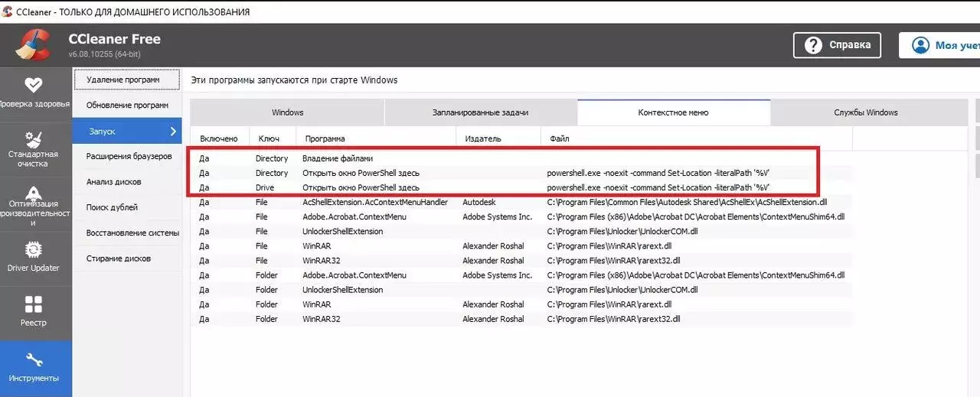Select File Adobe.Acrobat.ContextMenu entry
Viewport: 980px width, 397px height.
(521, 216)
